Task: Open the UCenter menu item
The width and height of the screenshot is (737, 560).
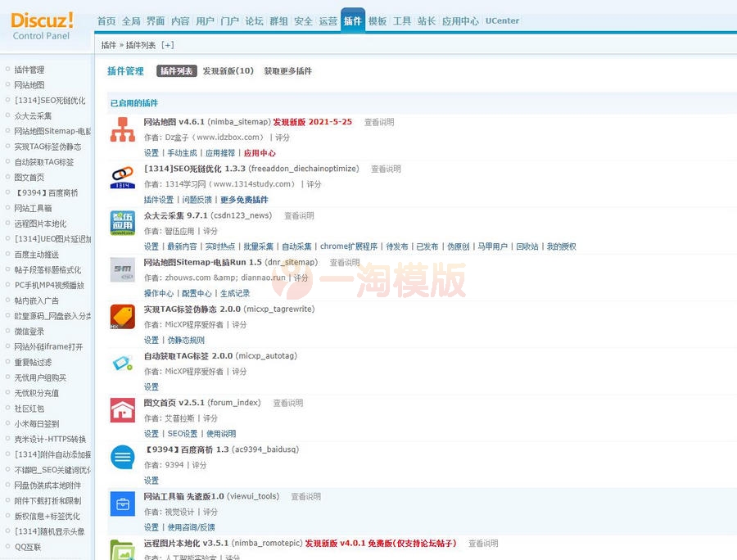Action: [x=502, y=21]
